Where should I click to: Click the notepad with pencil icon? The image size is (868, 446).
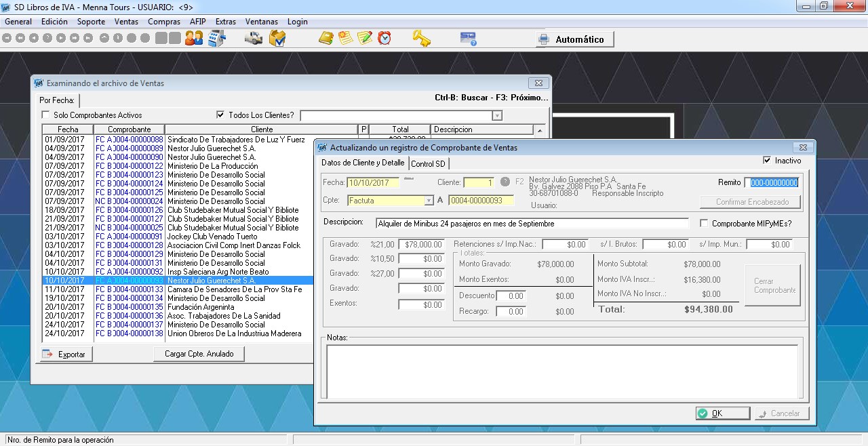[365, 39]
